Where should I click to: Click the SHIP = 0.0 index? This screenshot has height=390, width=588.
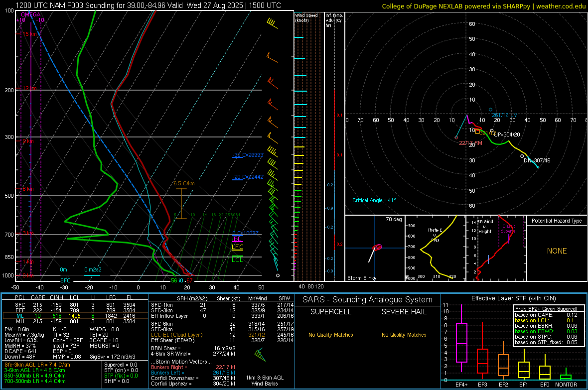pyautogui.click(x=117, y=381)
